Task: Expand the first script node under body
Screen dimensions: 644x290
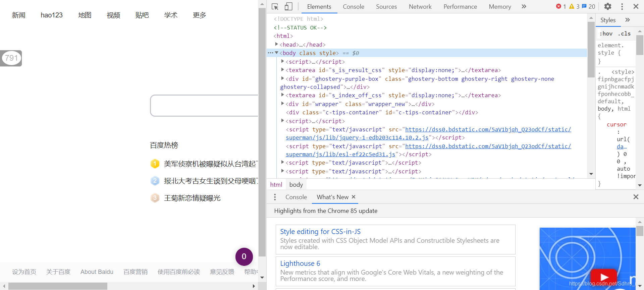Action: [282, 61]
